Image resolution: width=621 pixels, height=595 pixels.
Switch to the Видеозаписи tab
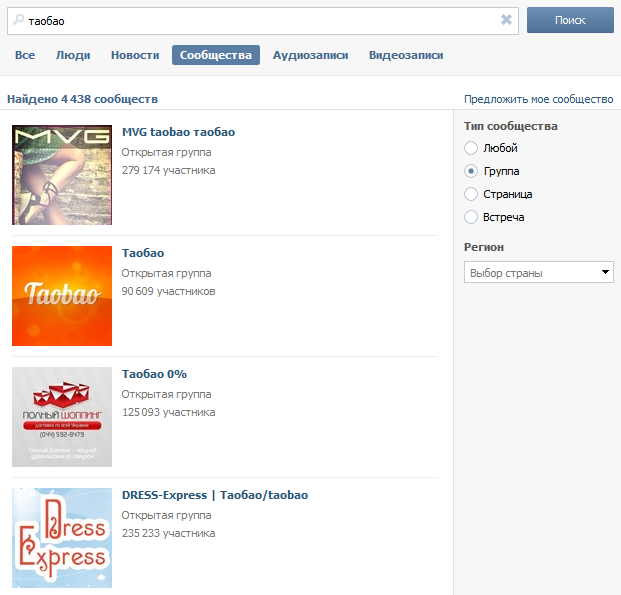[406, 55]
